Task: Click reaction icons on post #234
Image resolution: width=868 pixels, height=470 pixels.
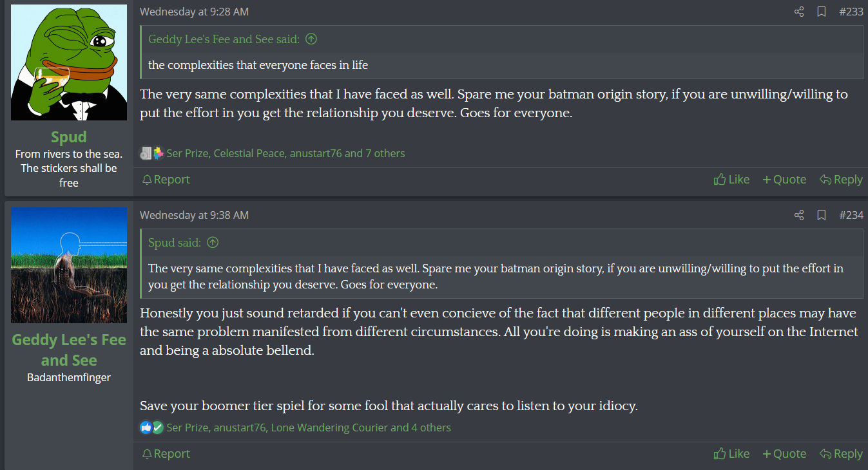Action: pyautogui.click(x=152, y=428)
